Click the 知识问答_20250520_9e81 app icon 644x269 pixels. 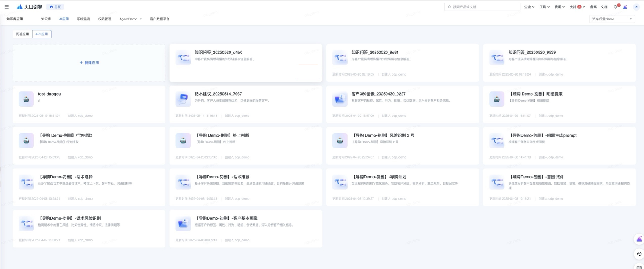tap(340, 58)
